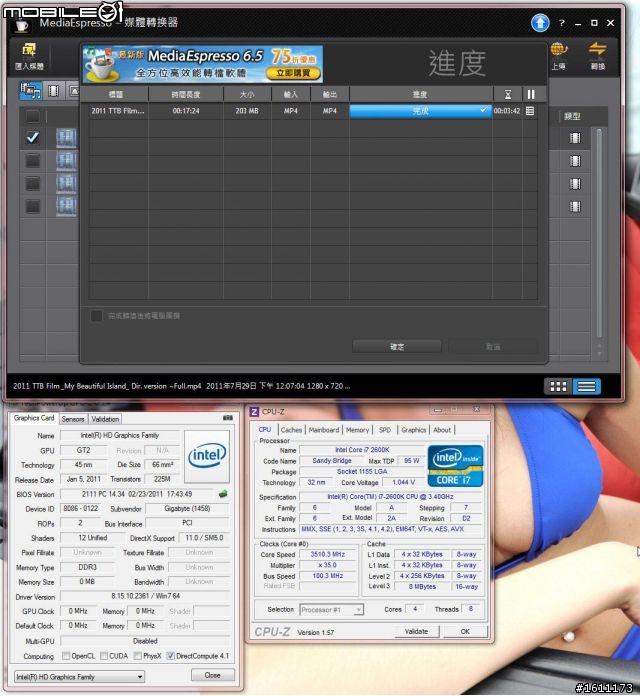Switch to list view
Viewport: 640px width, 696px height.
pos(586,386)
